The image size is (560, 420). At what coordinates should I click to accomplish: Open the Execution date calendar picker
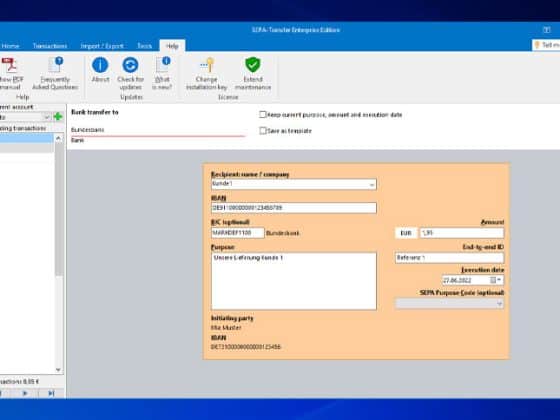click(x=495, y=280)
